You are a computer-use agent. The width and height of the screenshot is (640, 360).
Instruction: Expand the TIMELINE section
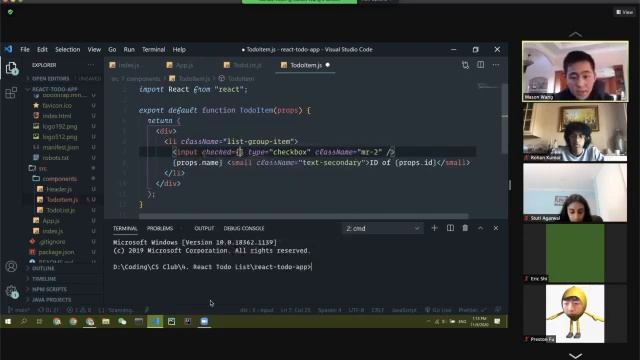pyautogui.click(x=63, y=279)
